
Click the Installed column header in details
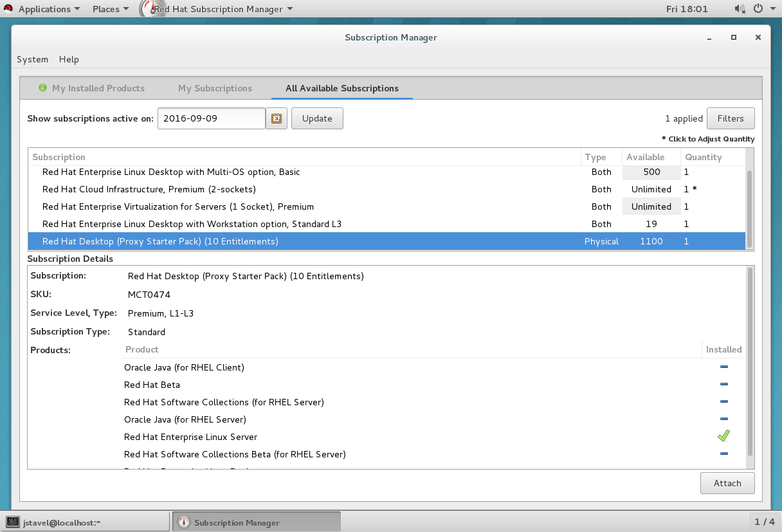723,349
